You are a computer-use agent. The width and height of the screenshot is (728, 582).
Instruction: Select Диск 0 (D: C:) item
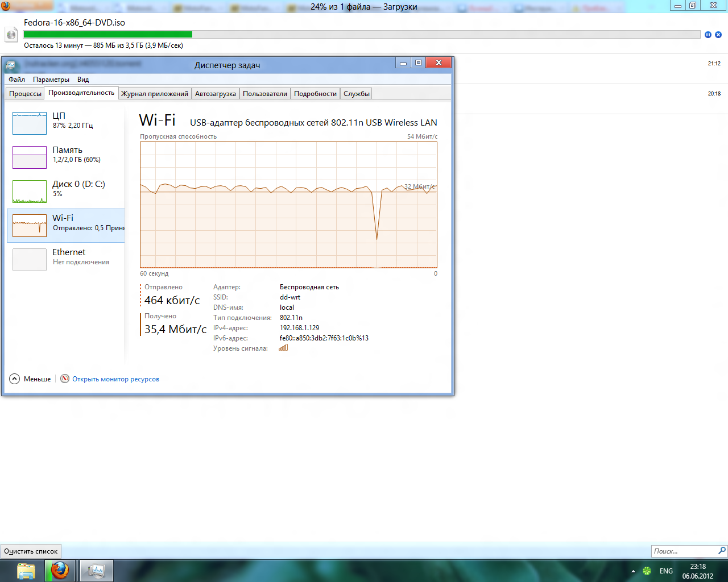(66, 191)
